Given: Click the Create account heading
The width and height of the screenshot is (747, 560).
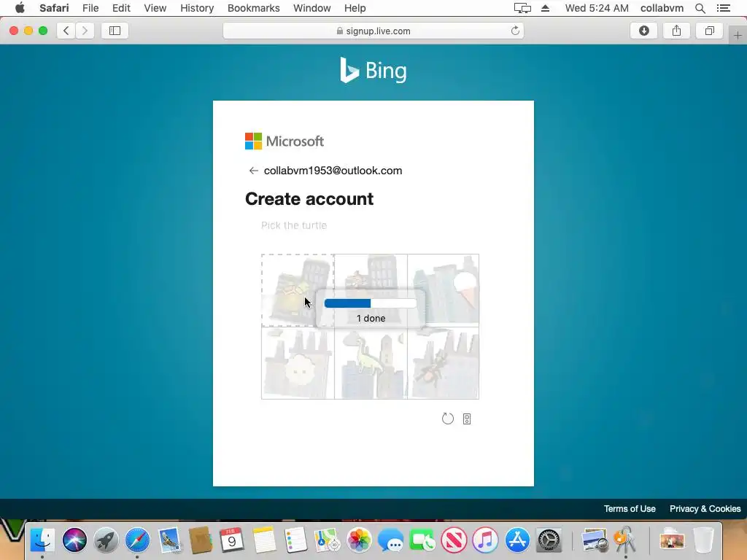Looking at the screenshot, I should click(x=309, y=199).
